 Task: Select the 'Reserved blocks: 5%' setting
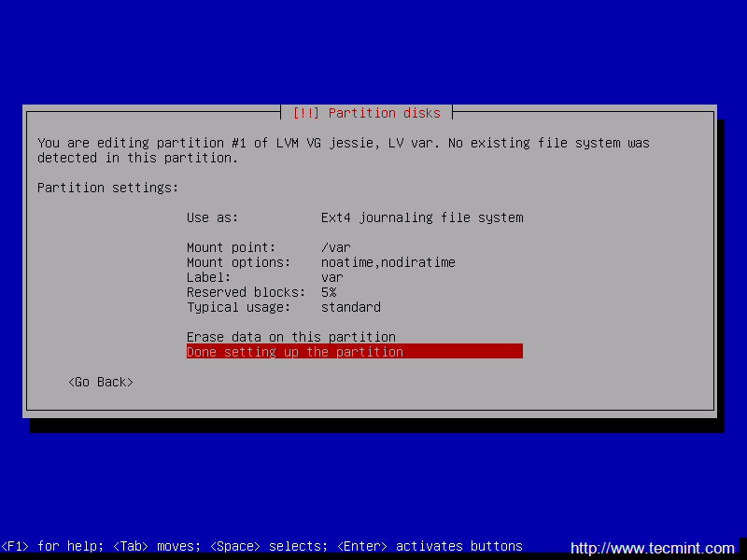coord(355,292)
